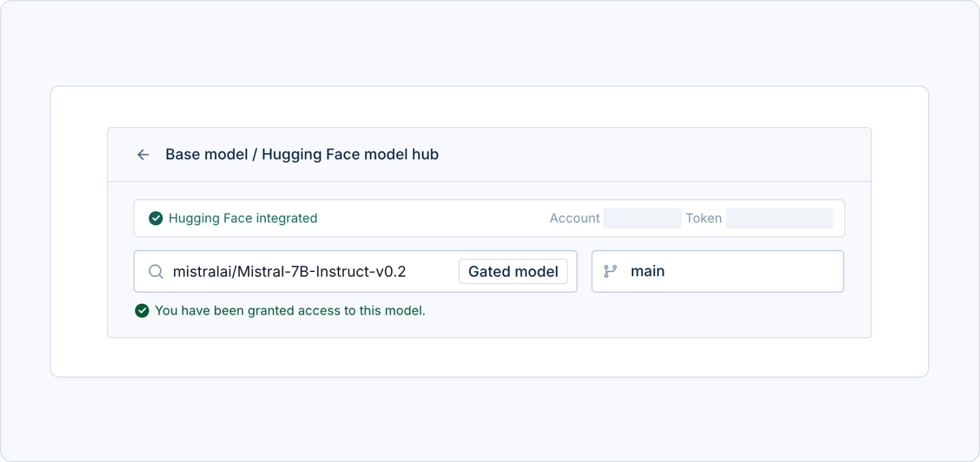Click the green check beside access granted message
The height and width of the screenshot is (462, 980).
[142, 311]
